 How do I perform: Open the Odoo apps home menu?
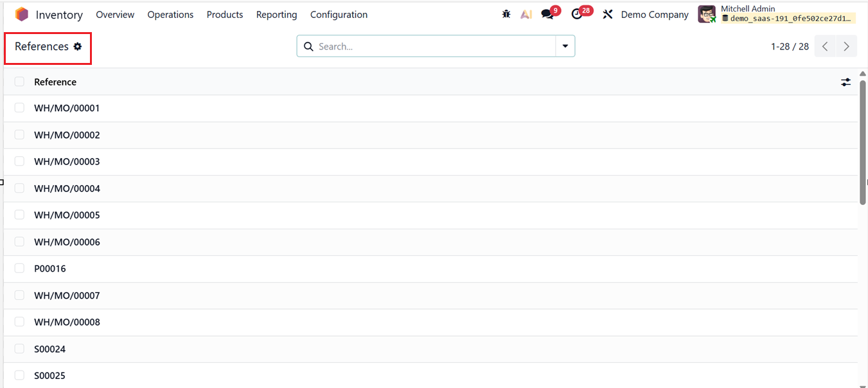coord(21,13)
